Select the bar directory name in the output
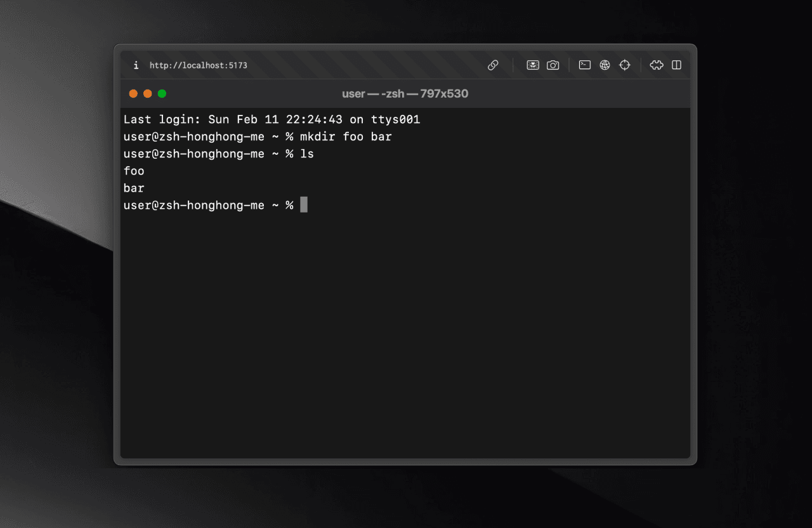Screen dimensions: 812x528 [133, 188]
